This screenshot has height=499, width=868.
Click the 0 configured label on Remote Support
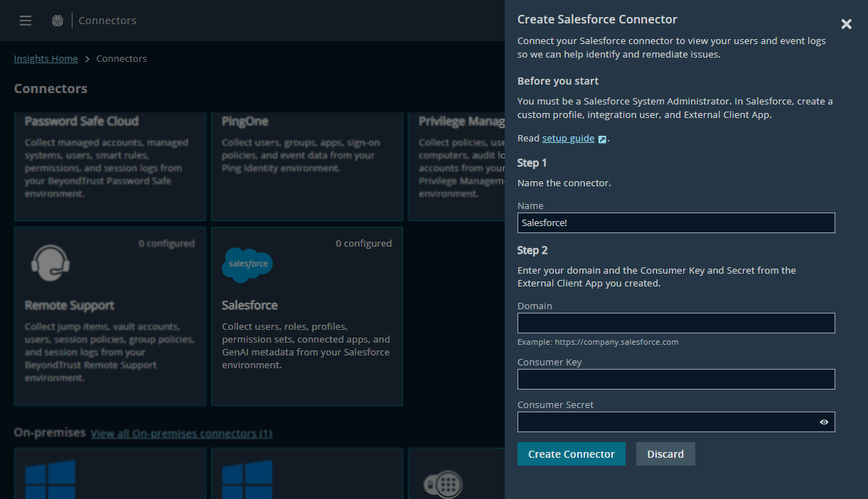pos(166,243)
